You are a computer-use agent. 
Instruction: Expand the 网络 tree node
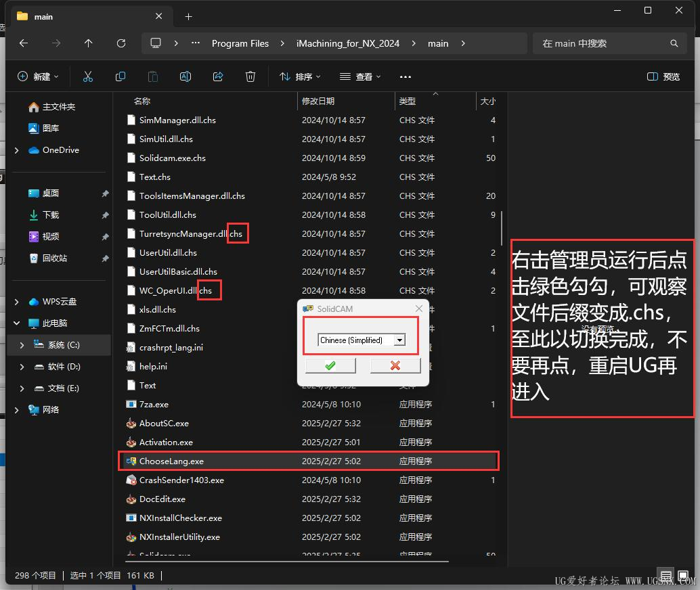(17, 410)
